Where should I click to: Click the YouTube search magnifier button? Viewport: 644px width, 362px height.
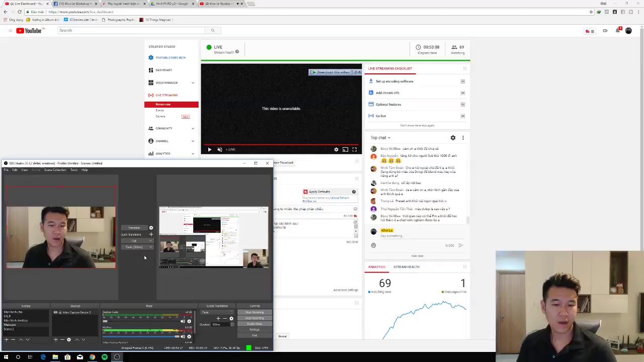212,31
